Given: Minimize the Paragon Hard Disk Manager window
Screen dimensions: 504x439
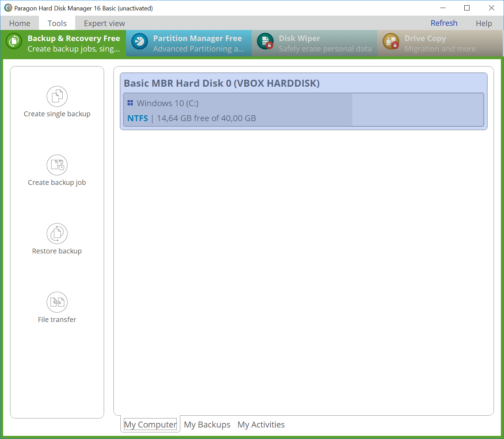Looking at the screenshot, I should (443, 8).
